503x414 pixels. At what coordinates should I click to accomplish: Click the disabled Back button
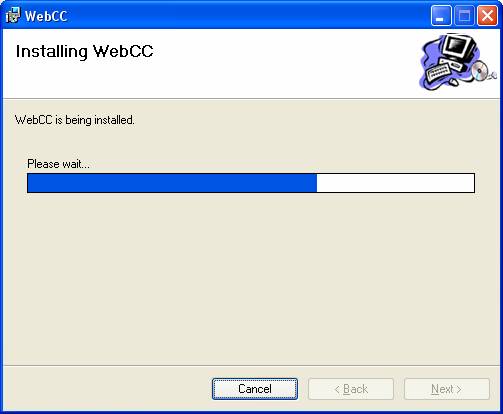click(351, 389)
